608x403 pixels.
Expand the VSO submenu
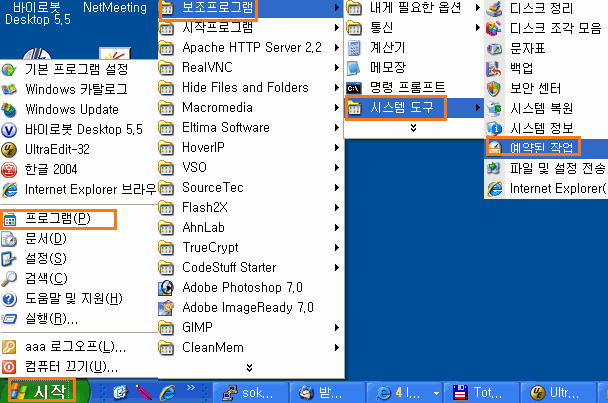tap(251, 168)
